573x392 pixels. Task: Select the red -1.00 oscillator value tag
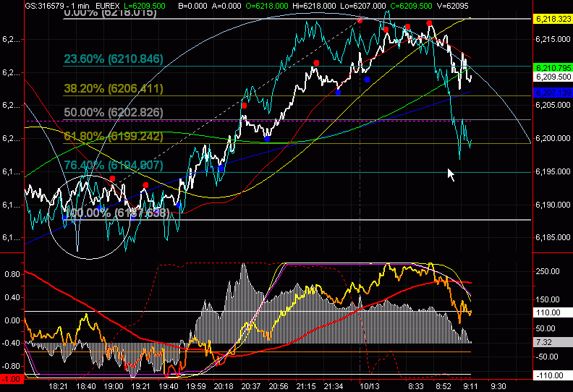[x=12, y=379]
